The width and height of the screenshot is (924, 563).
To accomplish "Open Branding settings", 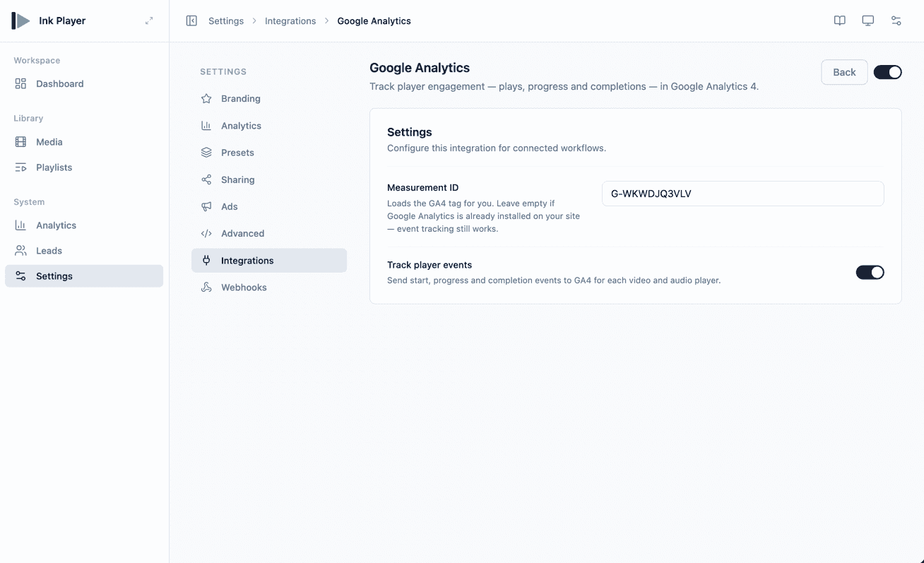I will 269,99.
